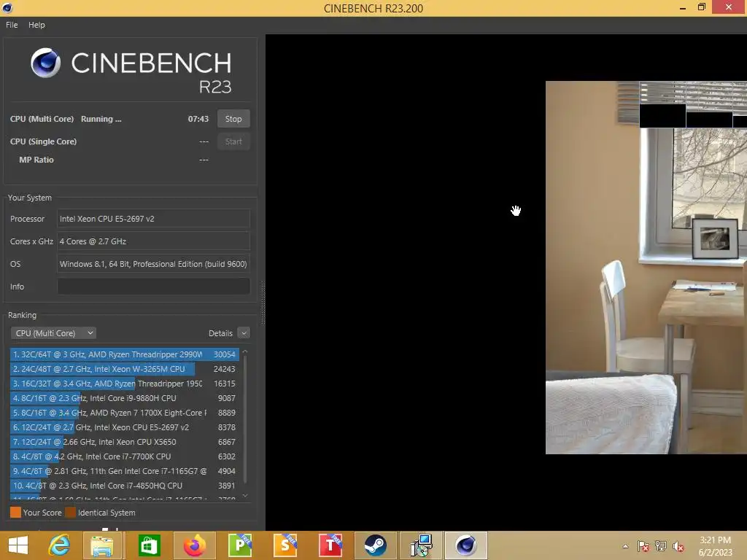Open the clock showing 3:21 PM
This screenshot has height=560, width=747.
[715, 546]
